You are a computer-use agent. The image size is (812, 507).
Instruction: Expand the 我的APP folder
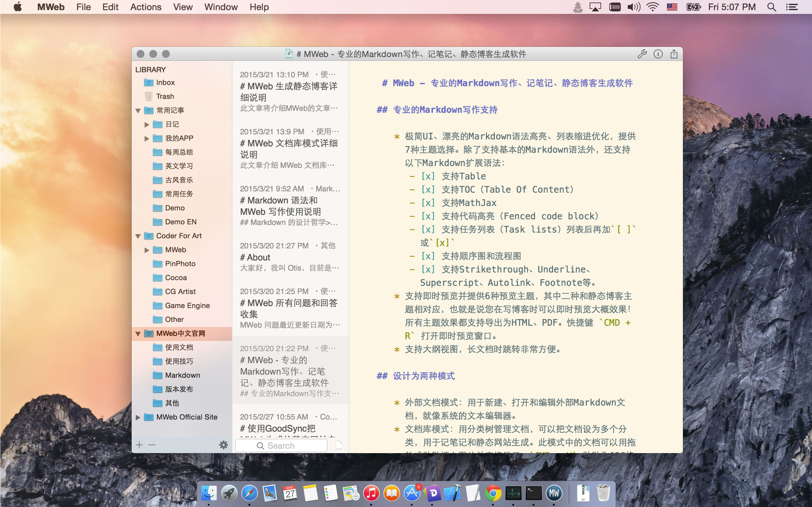(147, 138)
